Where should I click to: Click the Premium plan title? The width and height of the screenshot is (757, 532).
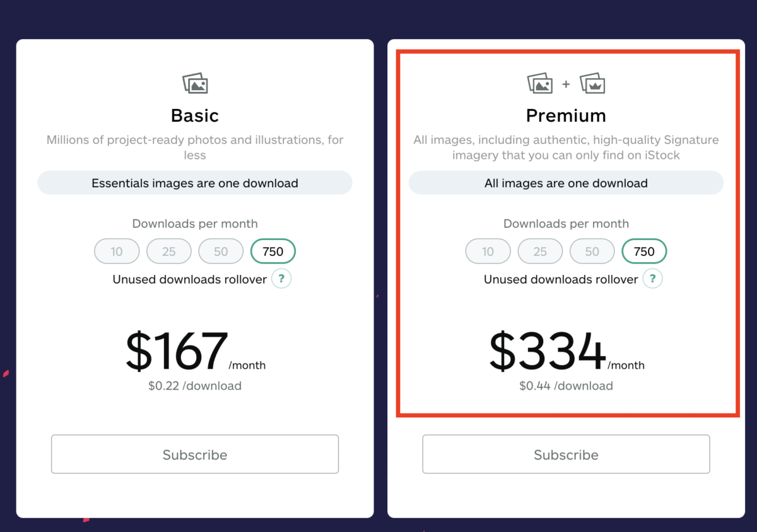(566, 116)
